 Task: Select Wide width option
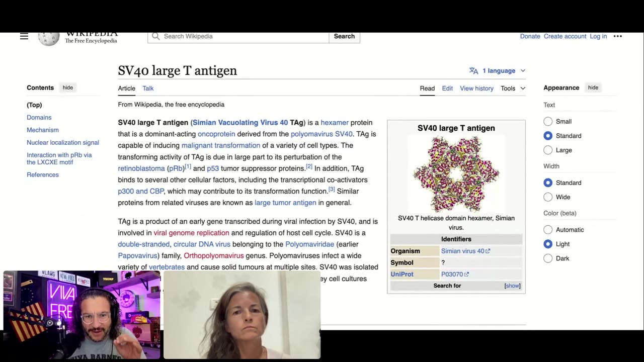point(548,197)
